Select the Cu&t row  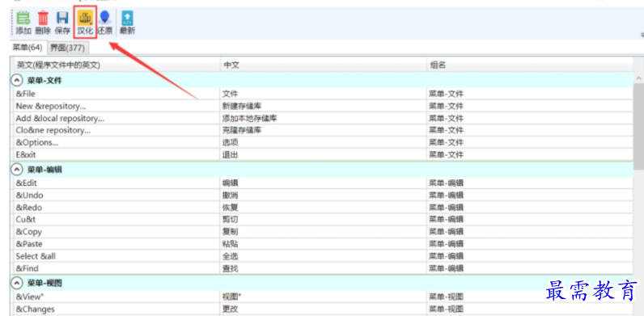pyautogui.click(x=323, y=220)
